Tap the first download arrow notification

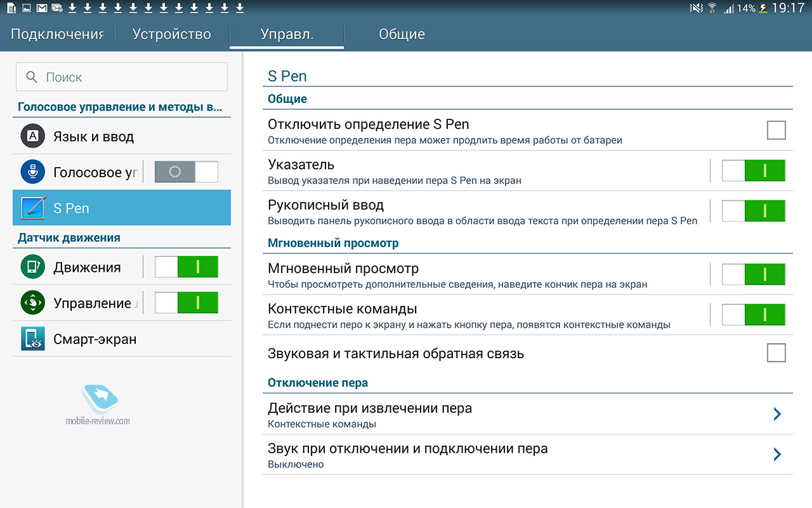[x=72, y=8]
